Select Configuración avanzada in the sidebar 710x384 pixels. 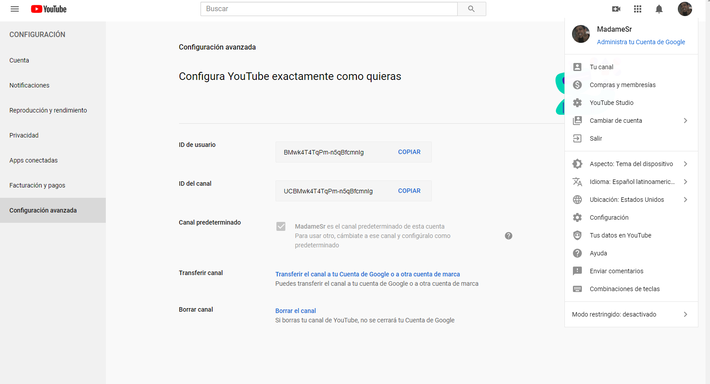53,210
